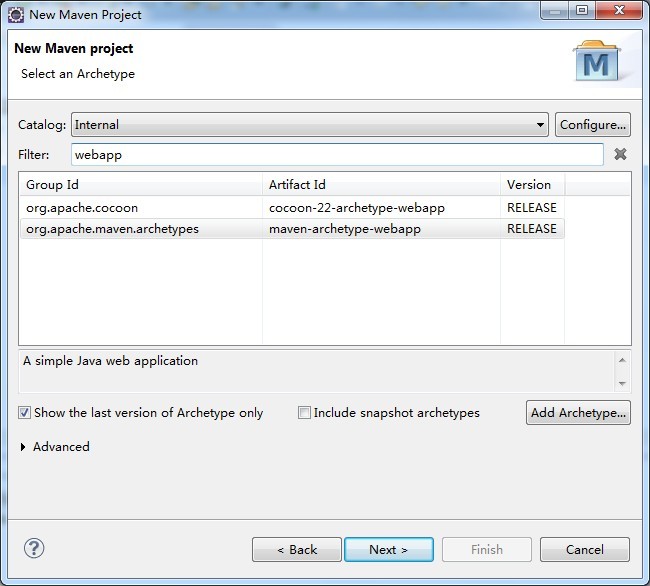Click maven-archetype-webapp artifact cell
This screenshot has width=650, height=586.
(344, 229)
